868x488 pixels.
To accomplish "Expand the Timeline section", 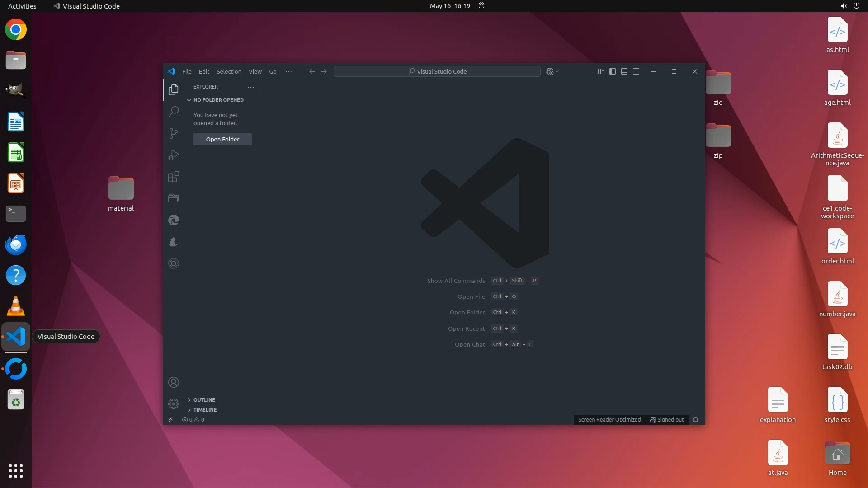I will pos(205,410).
